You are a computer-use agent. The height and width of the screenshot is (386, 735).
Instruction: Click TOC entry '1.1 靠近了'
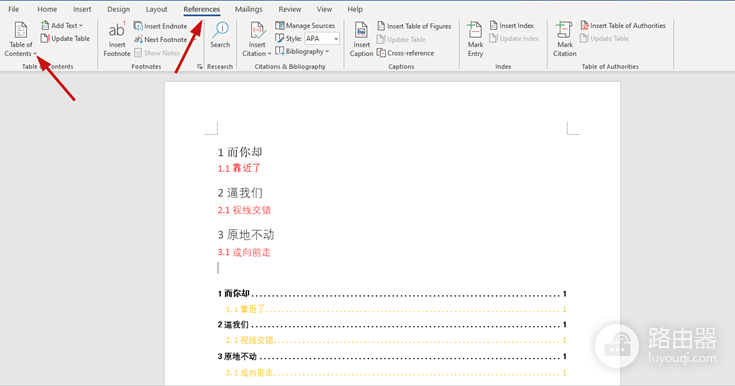click(x=396, y=309)
